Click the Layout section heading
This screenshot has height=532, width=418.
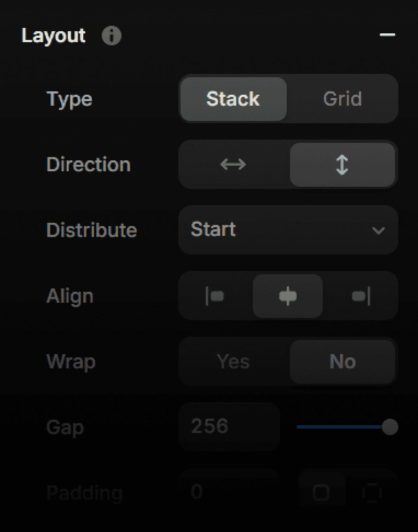[53, 36]
